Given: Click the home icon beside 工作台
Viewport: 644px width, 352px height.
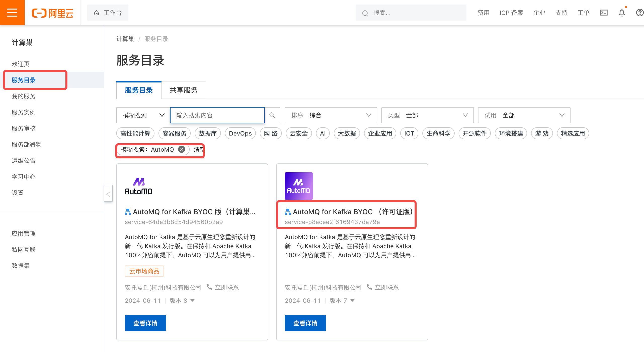Looking at the screenshot, I should tap(97, 13).
